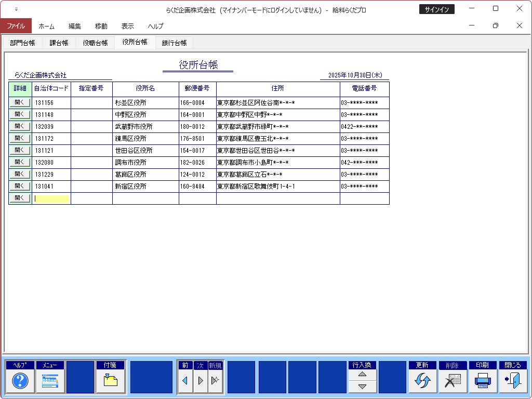The height and width of the screenshot is (399, 532).
Task: Switch to the 部門台帳 tab
Action: coord(22,43)
